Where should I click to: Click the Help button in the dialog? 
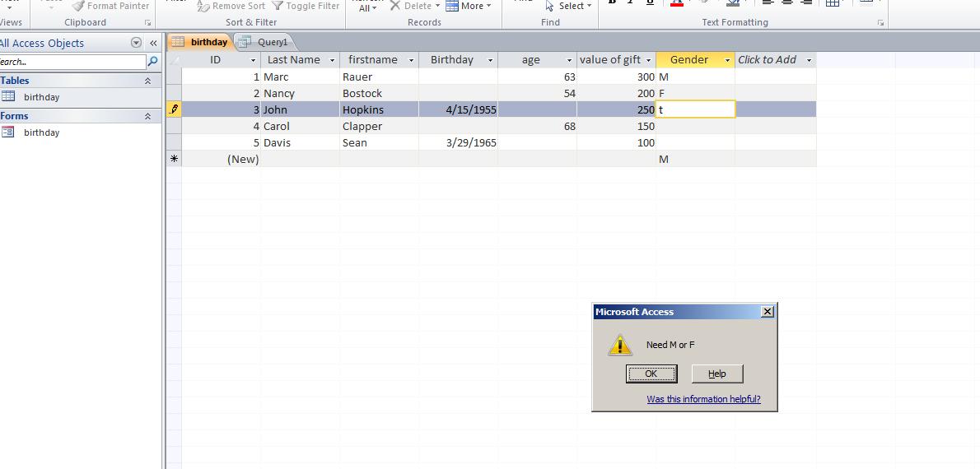pyautogui.click(x=716, y=374)
